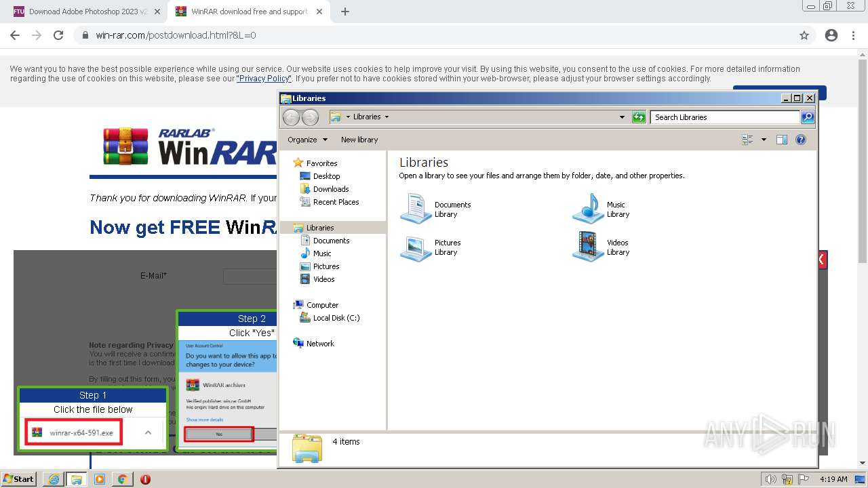
Task: Open Windows Explorer taskbar button
Action: pos(77,479)
